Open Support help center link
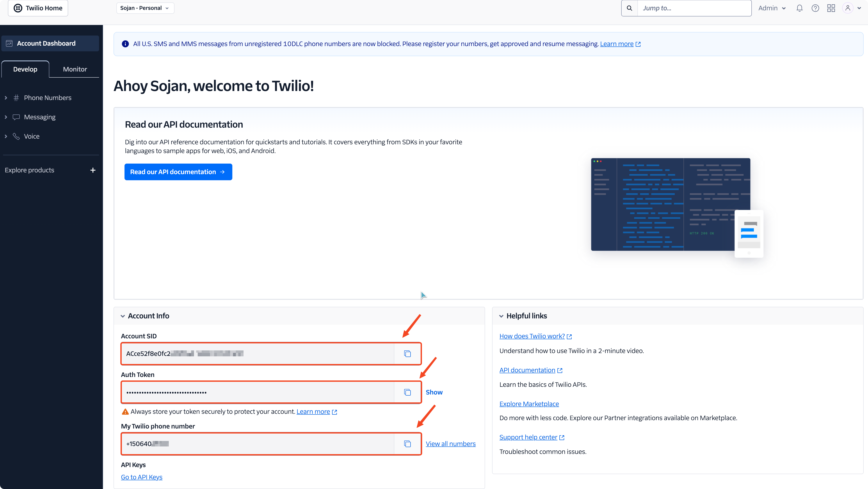The image size is (868, 489). coord(532,437)
